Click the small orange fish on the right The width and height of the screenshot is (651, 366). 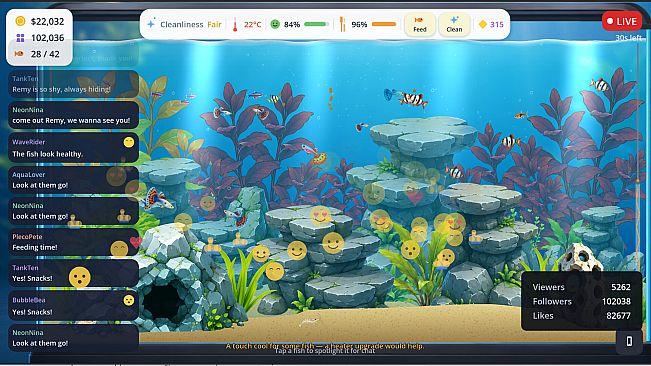pos(521,115)
